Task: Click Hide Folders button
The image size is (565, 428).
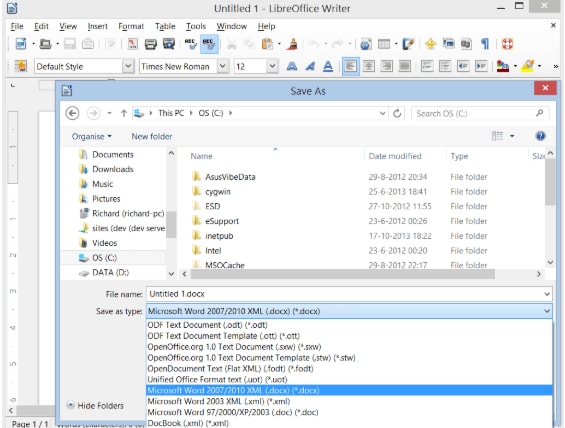Action: pyautogui.click(x=95, y=406)
